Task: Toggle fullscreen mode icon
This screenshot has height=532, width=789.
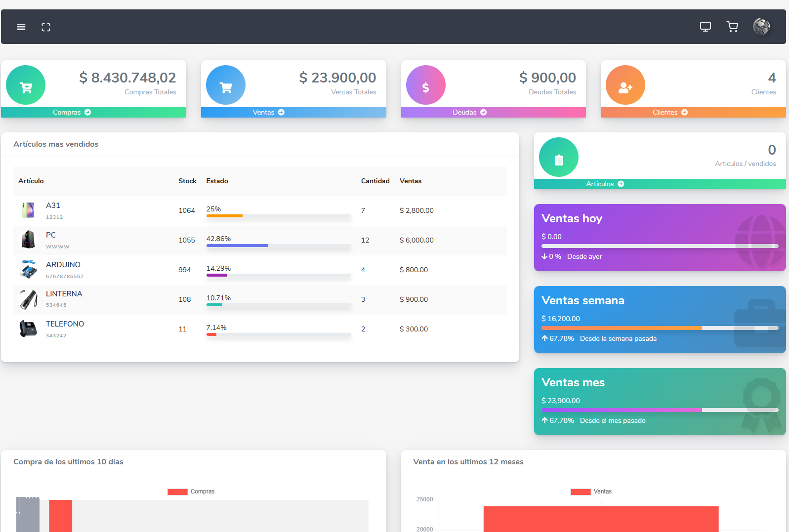Action: [46, 27]
